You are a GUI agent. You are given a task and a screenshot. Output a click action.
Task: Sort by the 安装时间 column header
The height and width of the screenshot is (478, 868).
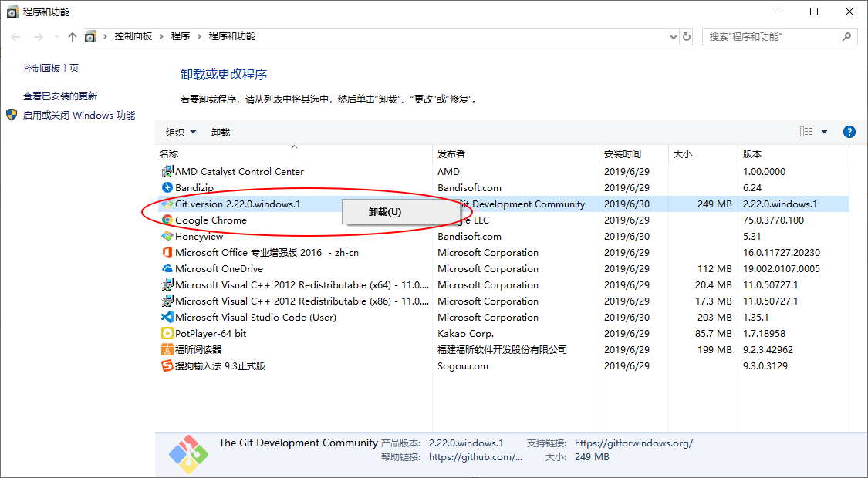pyautogui.click(x=634, y=153)
